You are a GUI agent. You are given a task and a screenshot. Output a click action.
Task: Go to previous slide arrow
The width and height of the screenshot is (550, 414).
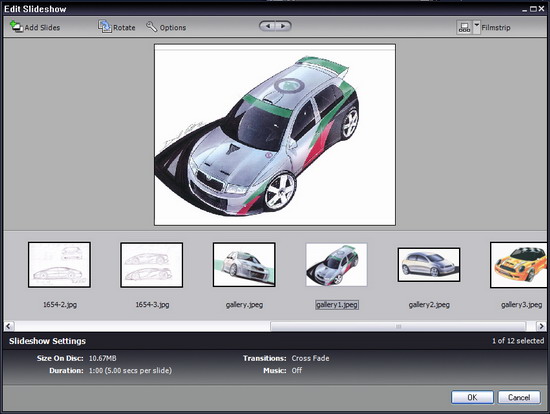[x=268, y=26]
